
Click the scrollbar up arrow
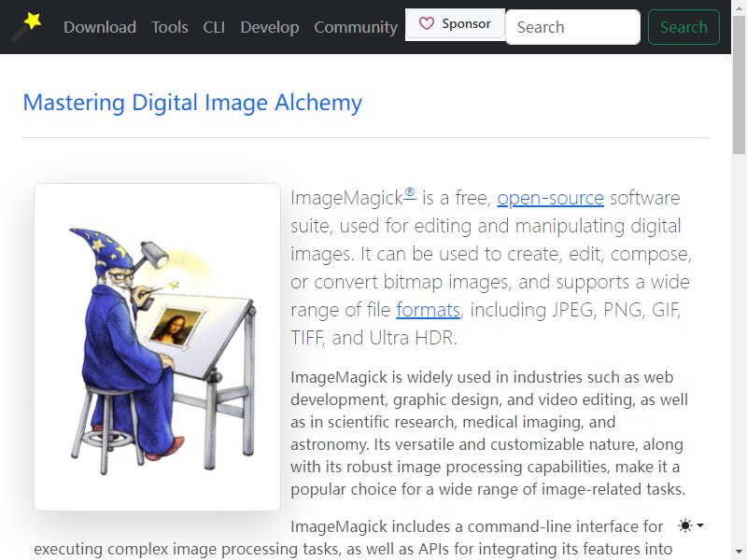pos(739,7)
